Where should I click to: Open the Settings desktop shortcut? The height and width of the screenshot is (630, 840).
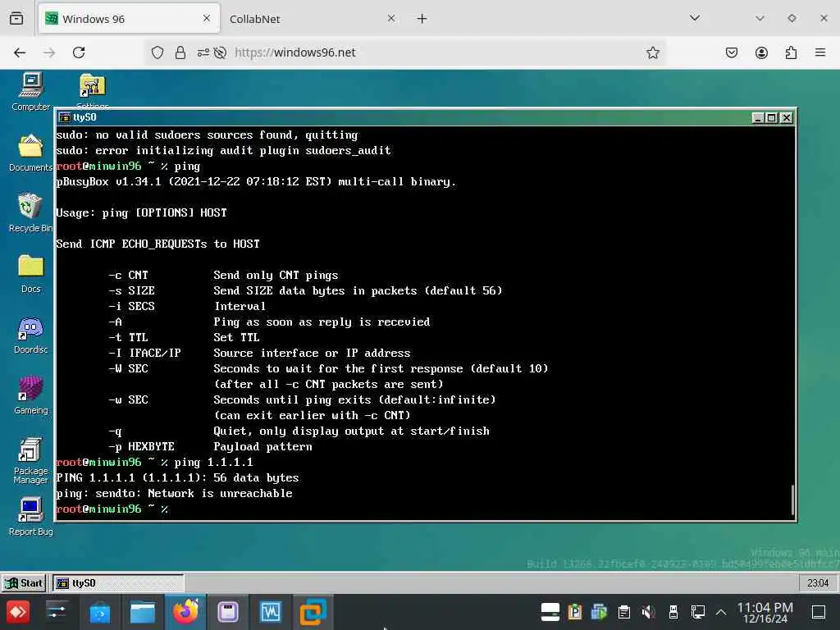pyautogui.click(x=92, y=90)
